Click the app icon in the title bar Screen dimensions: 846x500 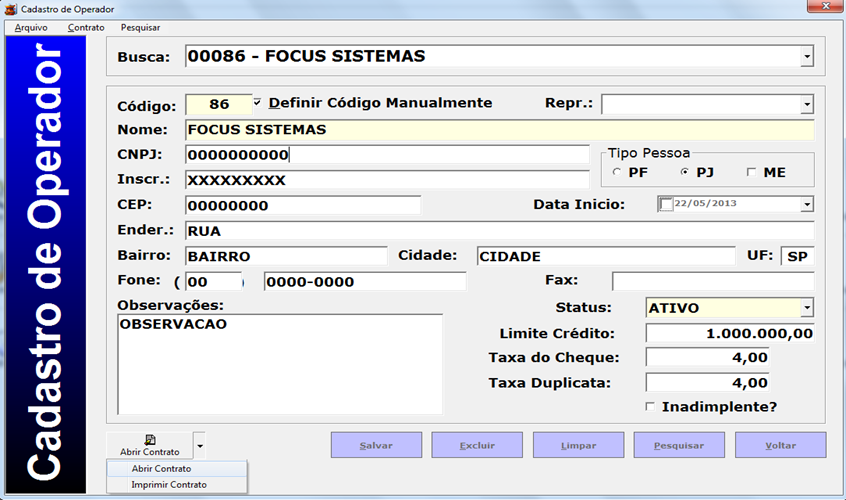(10, 9)
